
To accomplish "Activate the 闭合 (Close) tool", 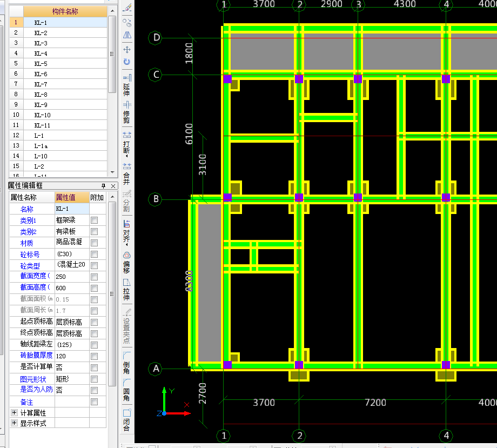I will coord(127,420).
